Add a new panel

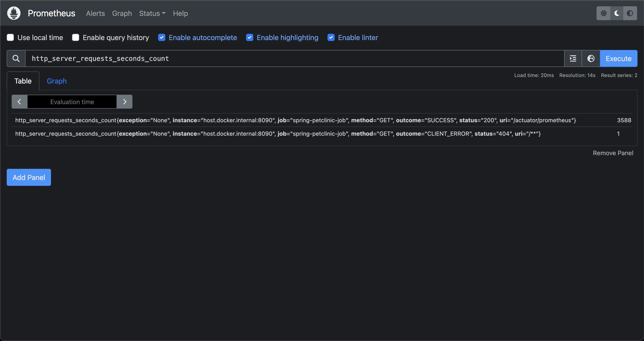tap(29, 177)
